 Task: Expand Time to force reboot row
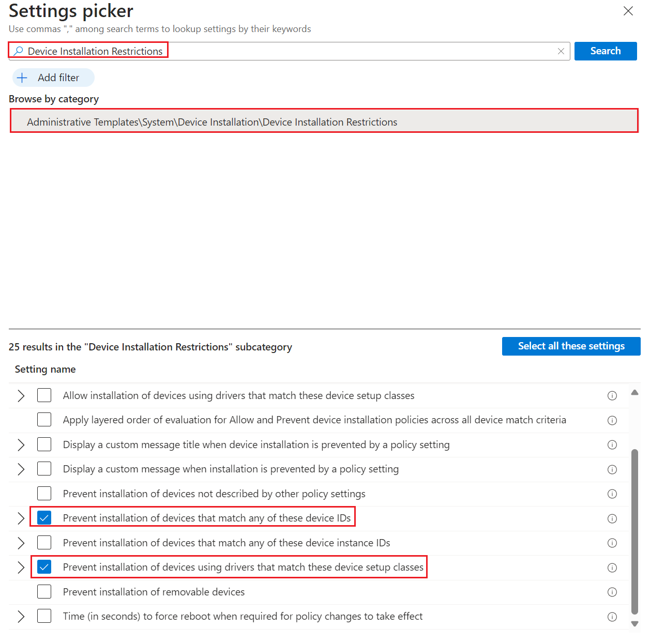point(21,616)
